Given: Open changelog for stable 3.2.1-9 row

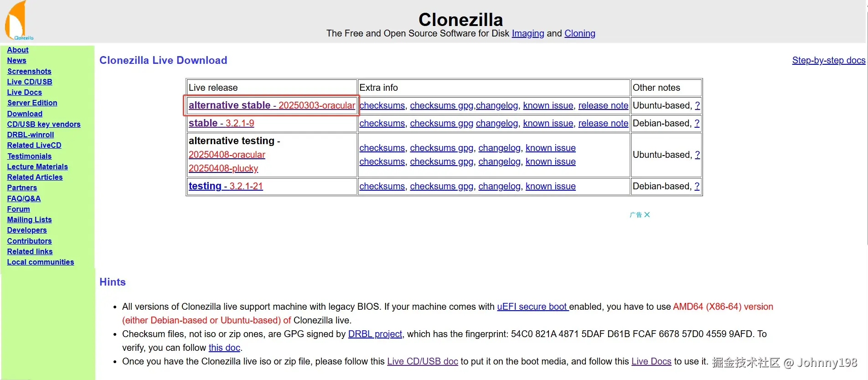Looking at the screenshot, I should coord(497,123).
